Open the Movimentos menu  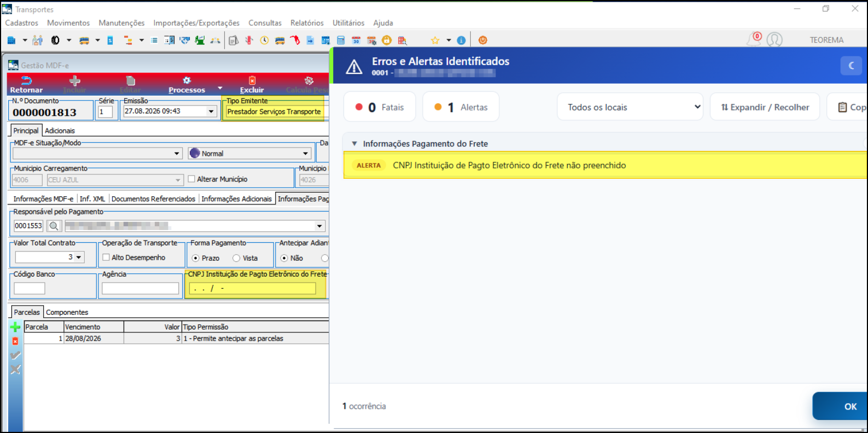[x=68, y=23]
